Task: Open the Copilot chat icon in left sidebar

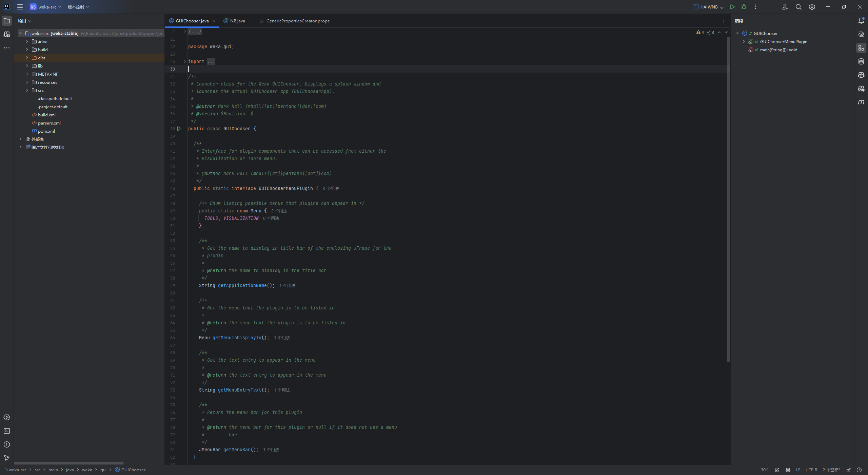Action: pos(7,34)
